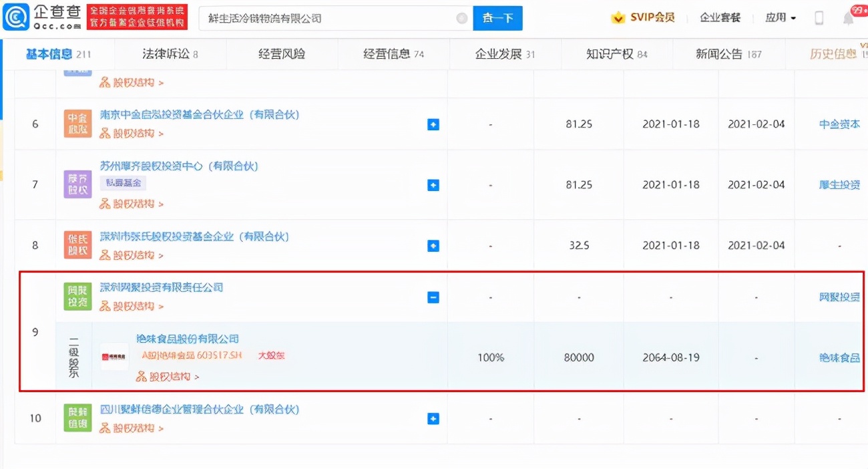868x469 pixels.
Task: Click the 网聚投资 logo badge
Action: coord(77,295)
